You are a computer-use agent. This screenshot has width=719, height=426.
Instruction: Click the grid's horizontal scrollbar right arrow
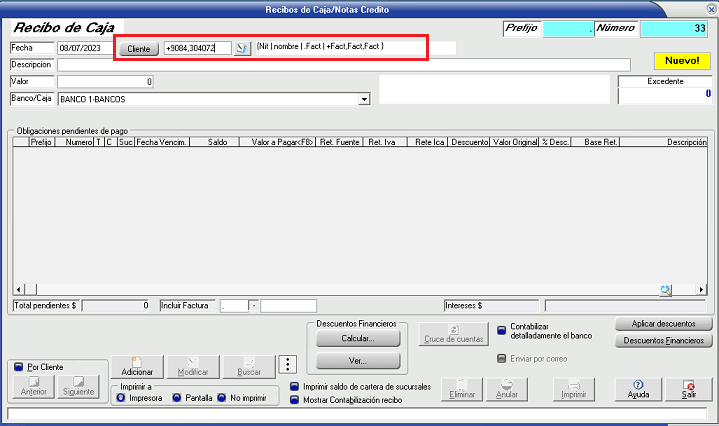702,290
